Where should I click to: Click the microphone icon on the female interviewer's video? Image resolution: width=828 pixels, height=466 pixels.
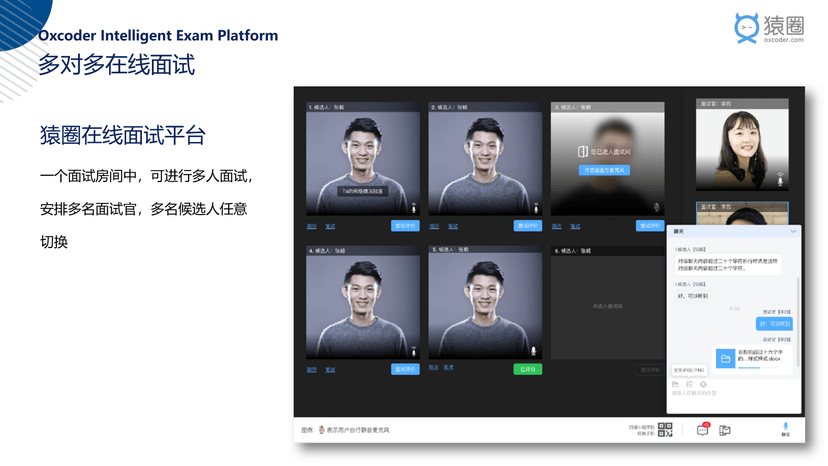[780, 179]
